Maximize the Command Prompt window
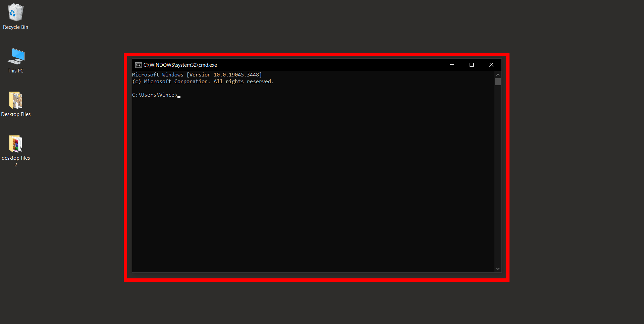Viewport: 644px width, 324px height. 472,65
